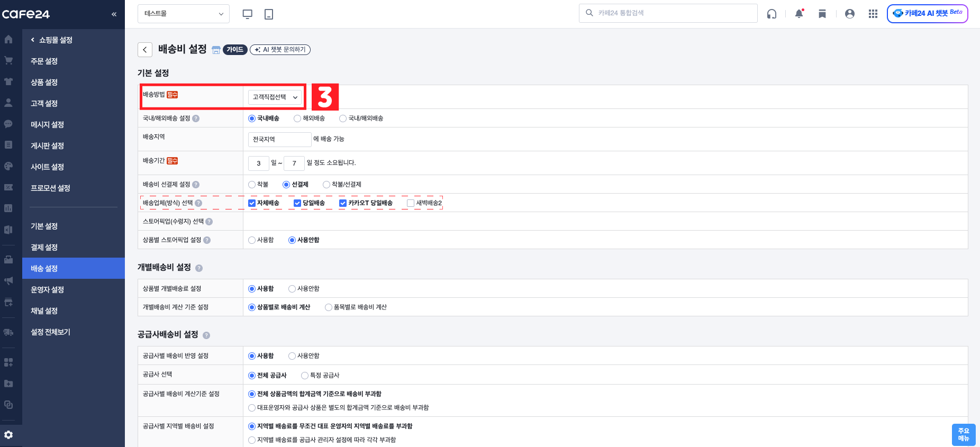
Task: Click the 배송지역 전국지역 input field
Action: click(x=279, y=139)
